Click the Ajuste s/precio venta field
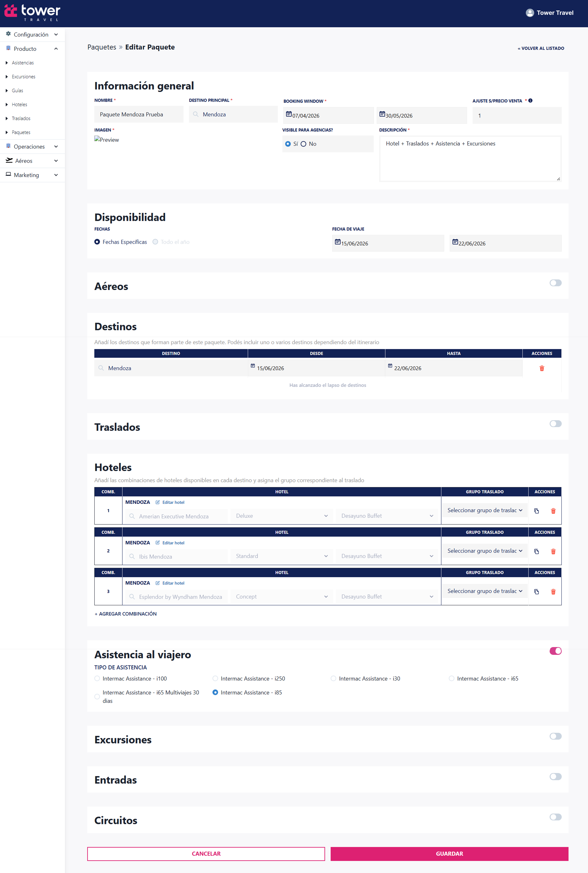 tap(517, 115)
